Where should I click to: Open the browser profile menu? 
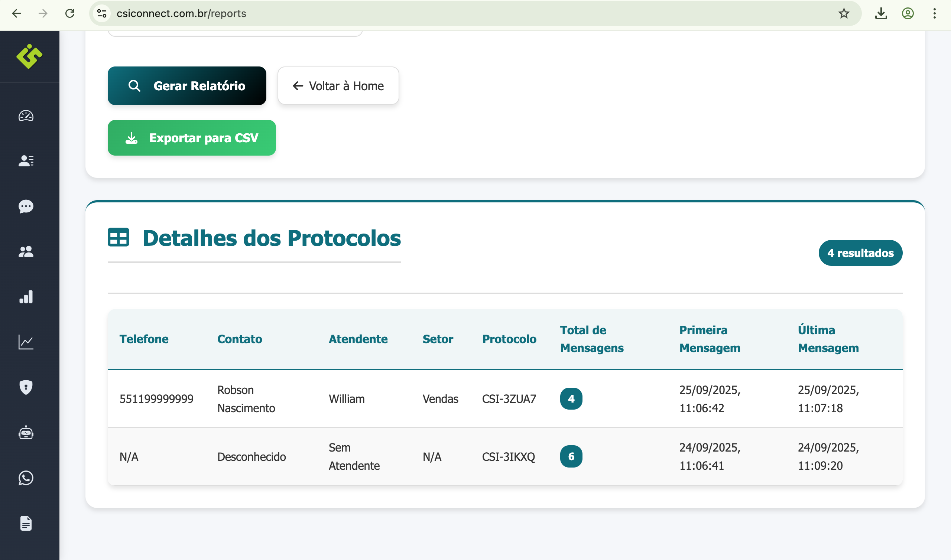[908, 14]
